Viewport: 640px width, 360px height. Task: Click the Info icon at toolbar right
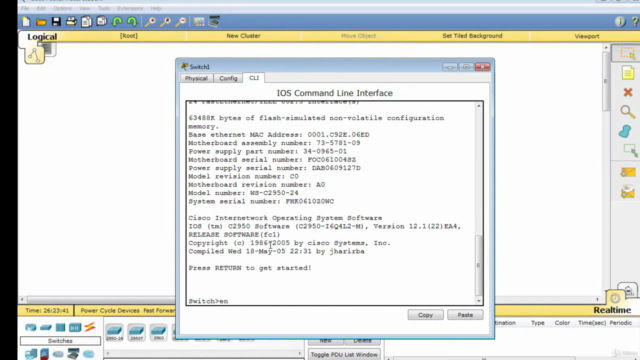point(620,22)
